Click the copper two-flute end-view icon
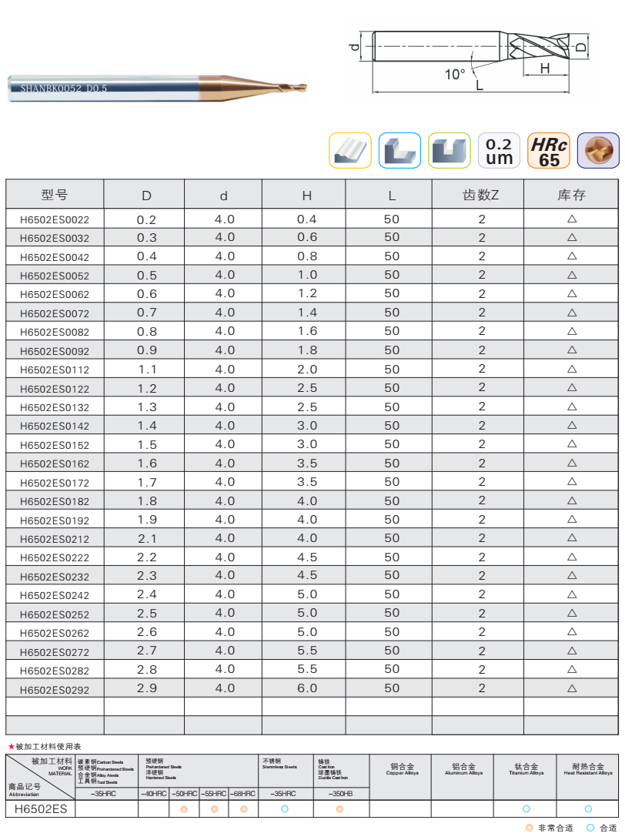The width and height of the screenshot is (625, 840). point(598,150)
